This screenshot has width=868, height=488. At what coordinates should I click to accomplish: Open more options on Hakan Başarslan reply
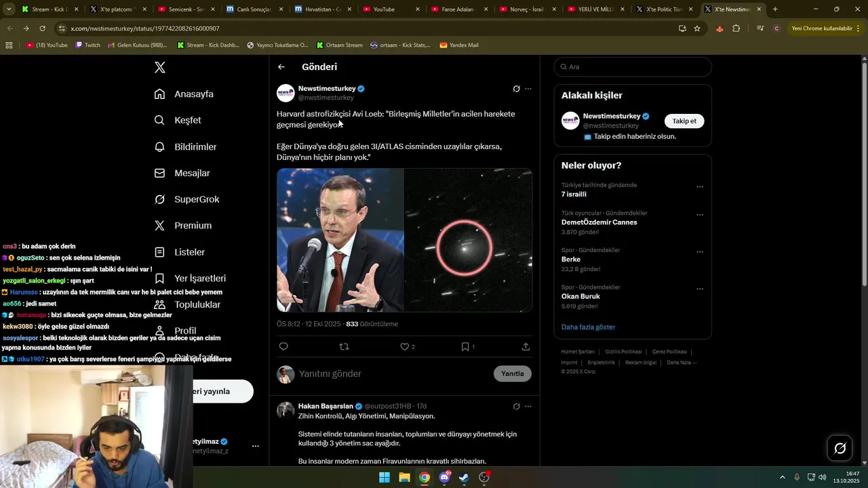(528, 407)
